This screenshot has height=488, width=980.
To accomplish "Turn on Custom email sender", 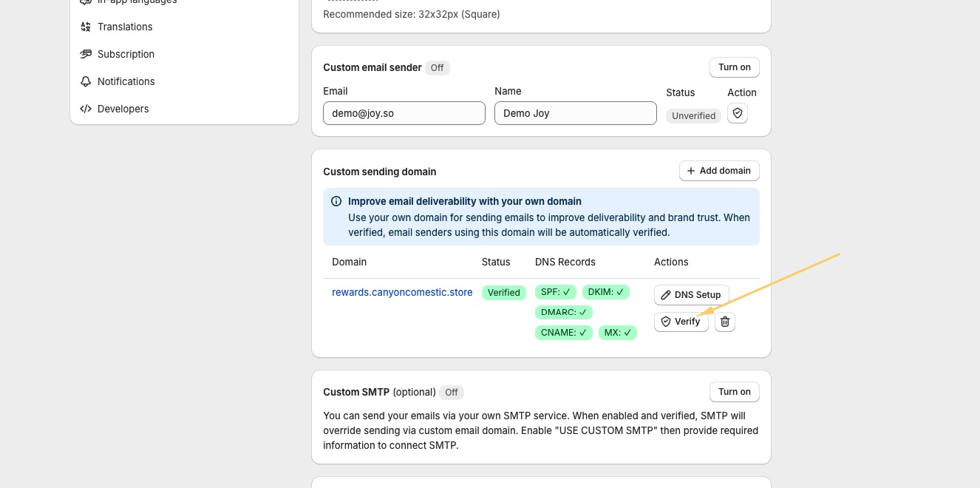I will pos(734,67).
